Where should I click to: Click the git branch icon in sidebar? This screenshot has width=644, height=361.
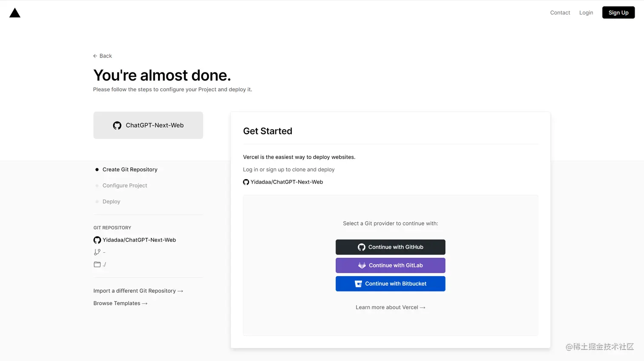[97, 252]
